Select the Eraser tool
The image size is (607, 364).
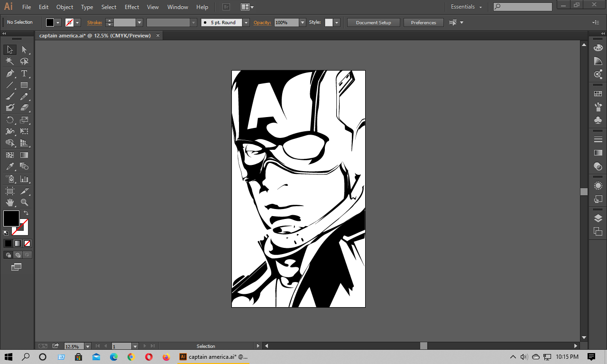[x=24, y=108]
